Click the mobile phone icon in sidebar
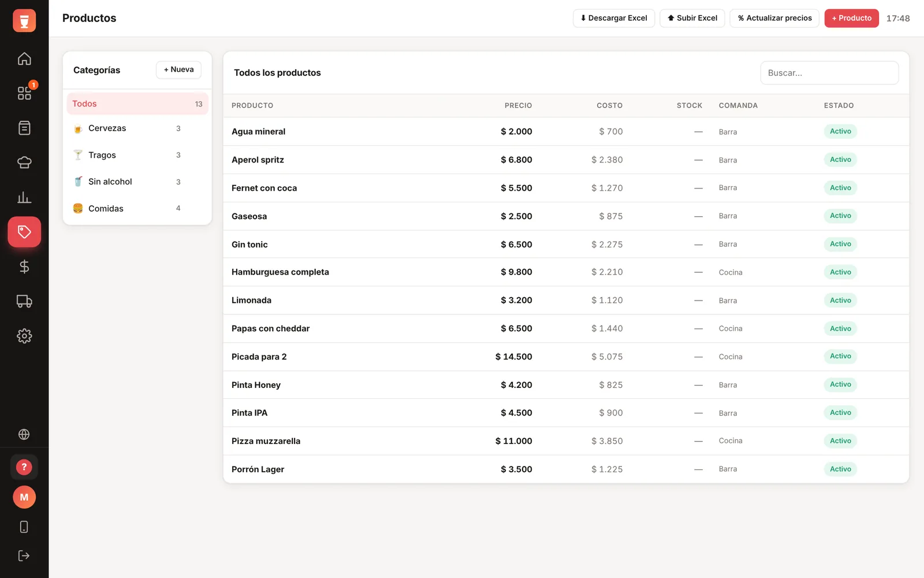 24,527
